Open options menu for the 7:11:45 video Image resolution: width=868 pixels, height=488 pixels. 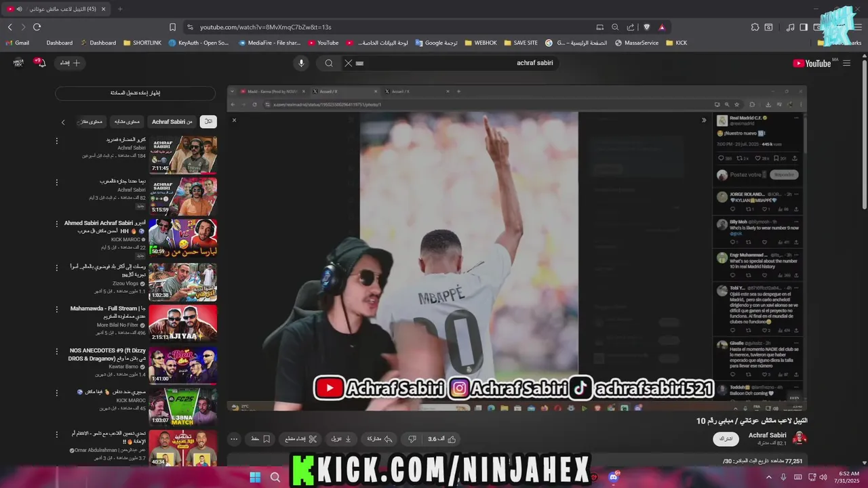pos(57,141)
